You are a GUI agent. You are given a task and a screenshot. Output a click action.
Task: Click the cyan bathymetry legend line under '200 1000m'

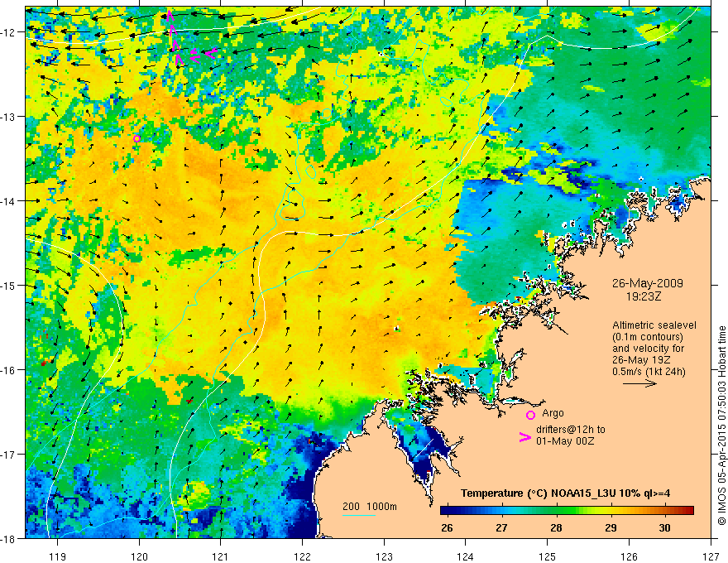tap(359, 515)
